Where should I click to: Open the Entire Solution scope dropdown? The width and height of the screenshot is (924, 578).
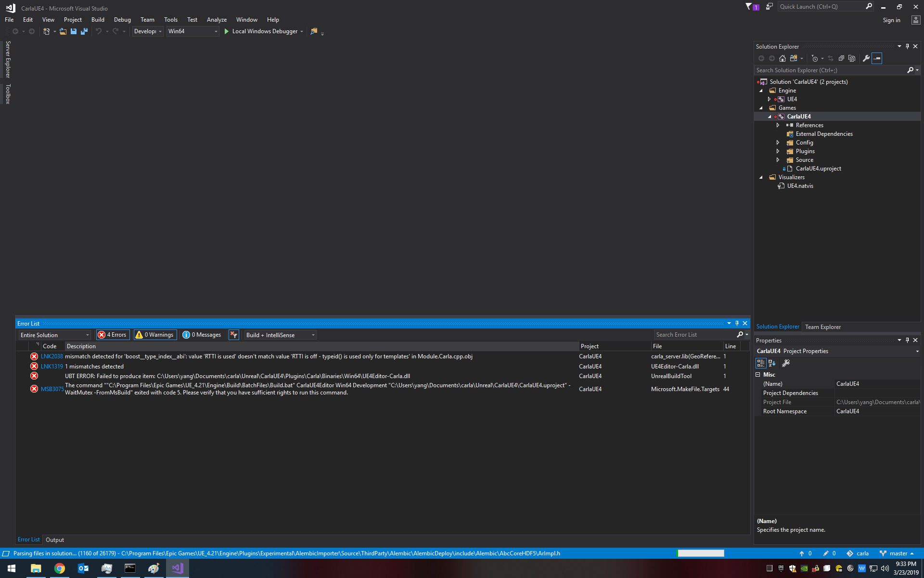(55, 335)
